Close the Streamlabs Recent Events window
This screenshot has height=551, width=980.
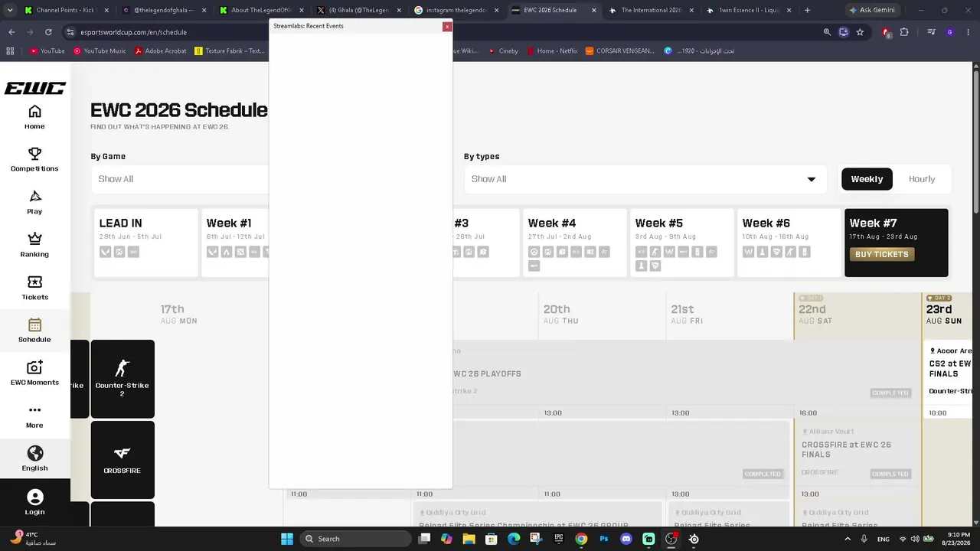pyautogui.click(x=447, y=26)
